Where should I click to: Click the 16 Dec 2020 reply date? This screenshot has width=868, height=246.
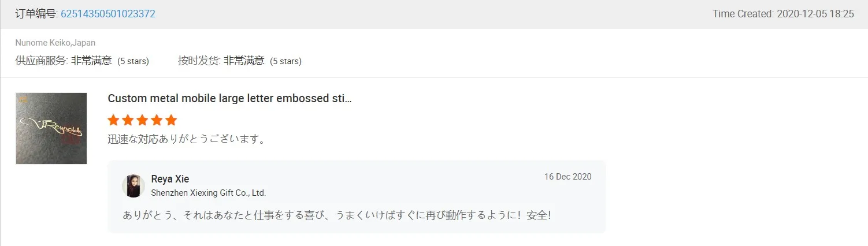[567, 177]
